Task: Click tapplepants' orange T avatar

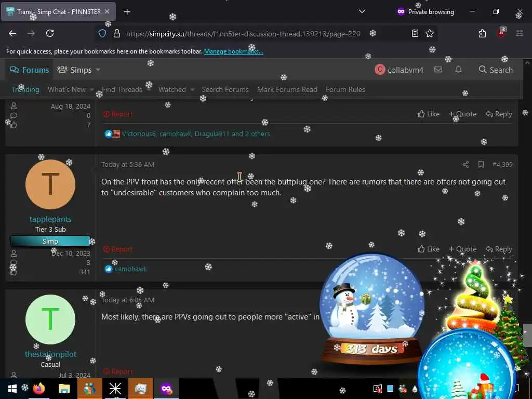Action: pyautogui.click(x=50, y=184)
